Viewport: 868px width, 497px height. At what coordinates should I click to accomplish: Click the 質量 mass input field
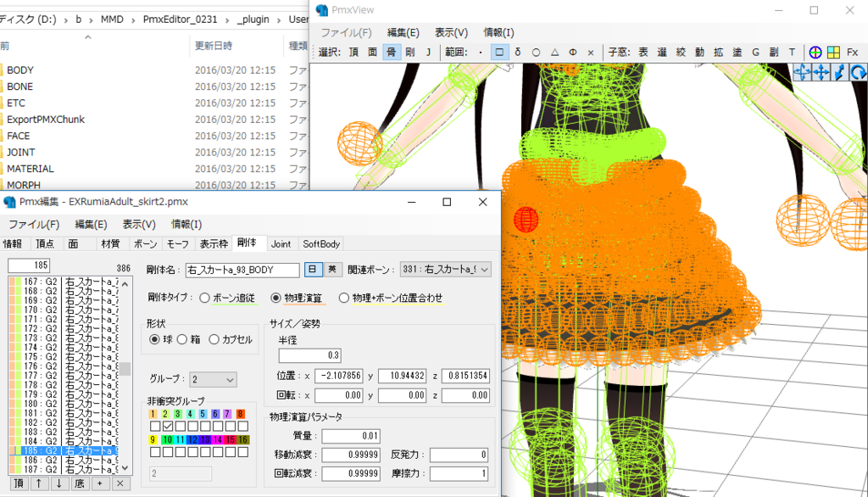[350, 436]
